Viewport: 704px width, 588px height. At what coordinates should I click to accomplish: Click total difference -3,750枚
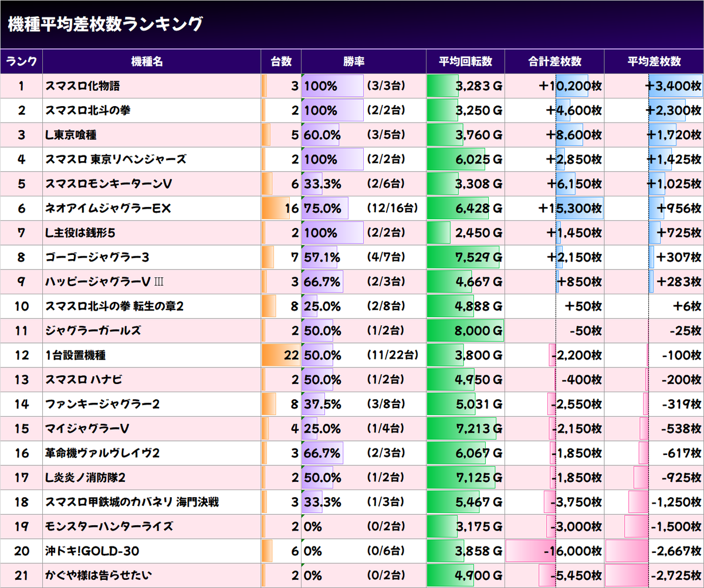(x=577, y=502)
